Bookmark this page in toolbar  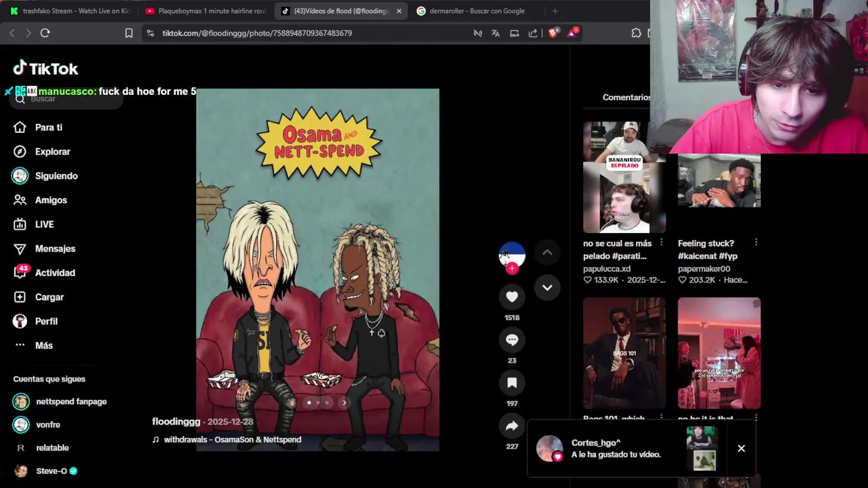(x=129, y=33)
